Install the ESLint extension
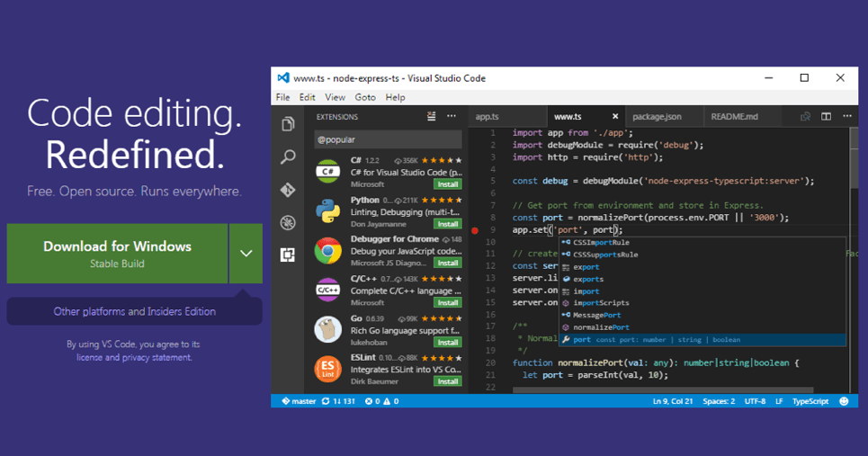Screen dimensions: 868x456 click(x=448, y=381)
